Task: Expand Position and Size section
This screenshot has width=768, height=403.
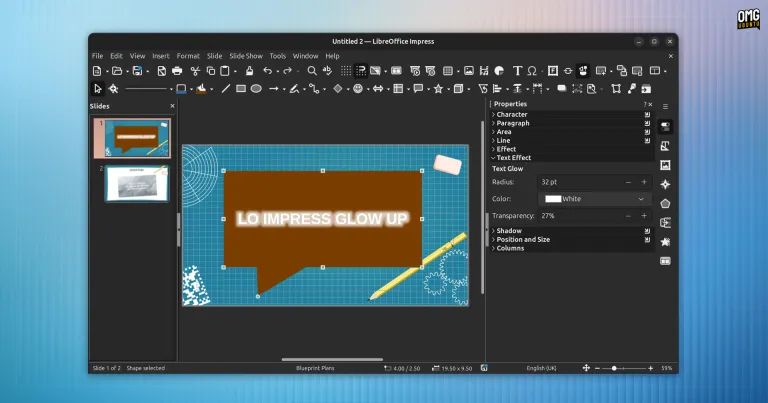Action: click(522, 239)
